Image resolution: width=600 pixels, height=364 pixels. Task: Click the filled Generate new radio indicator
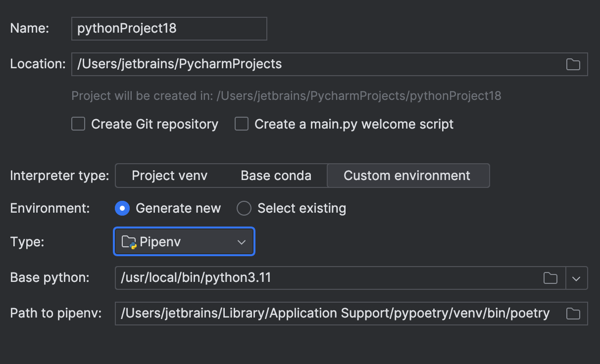click(x=122, y=208)
